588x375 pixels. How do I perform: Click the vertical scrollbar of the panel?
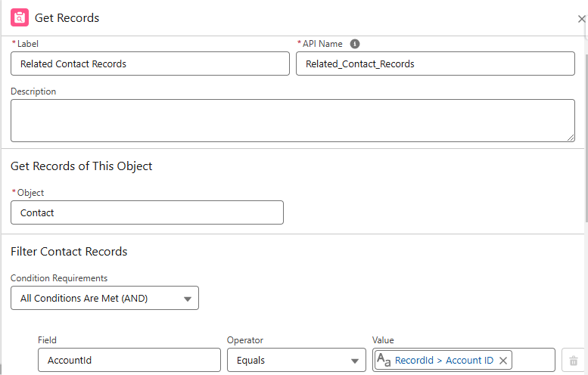pos(586,138)
